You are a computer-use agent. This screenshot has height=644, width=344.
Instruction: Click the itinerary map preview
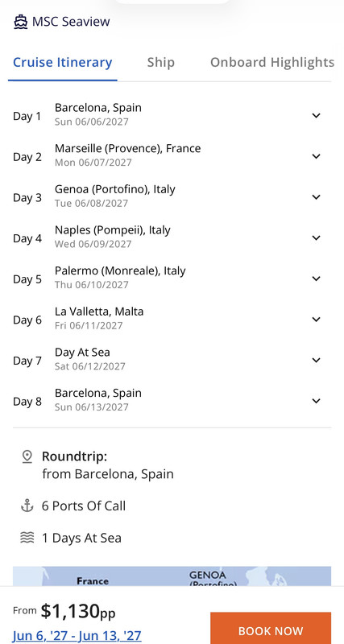point(172,576)
